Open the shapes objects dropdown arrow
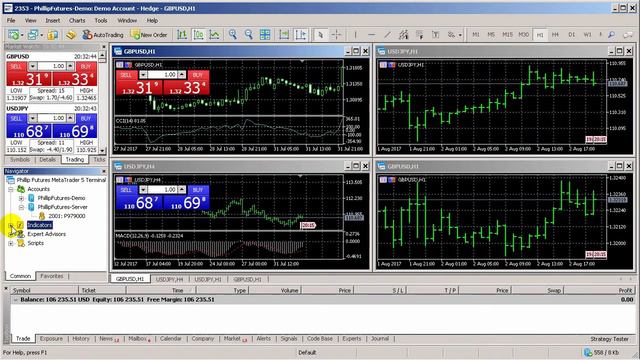This screenshot has width=640, height=360. [x=460, y=36]
